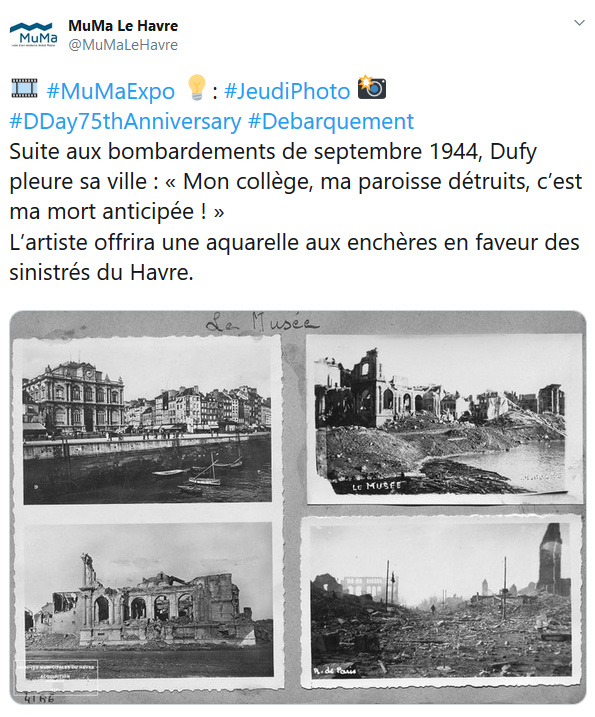Click the 'Le Musée' caption label in photo
This screenshot has height=717, width=595.
(x=376, y=486)
